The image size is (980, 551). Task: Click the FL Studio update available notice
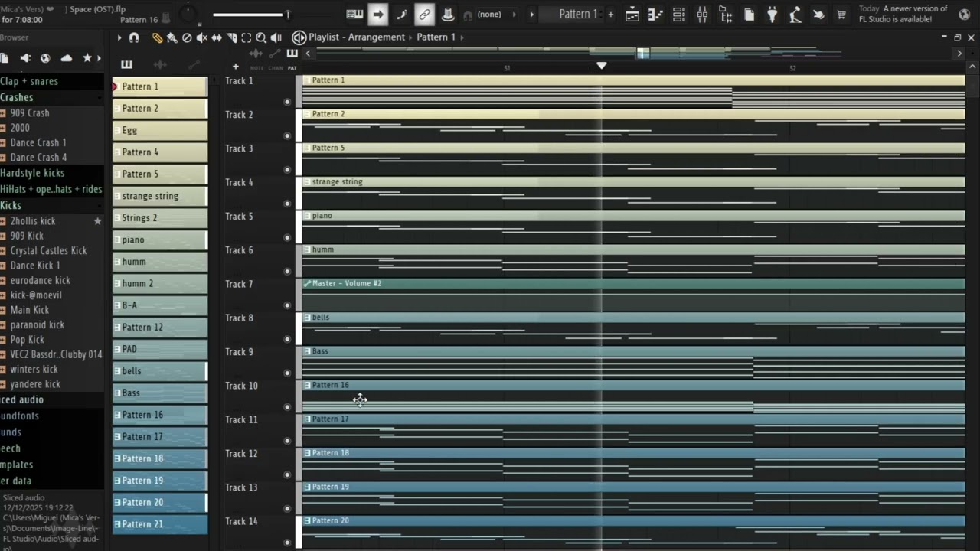coord(903,14)
